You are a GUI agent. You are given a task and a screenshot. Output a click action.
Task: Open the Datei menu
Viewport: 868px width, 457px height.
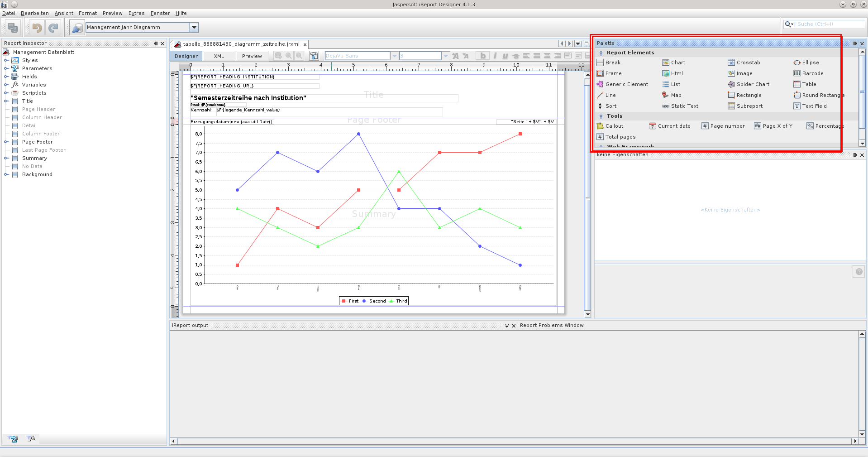(9, 13)
